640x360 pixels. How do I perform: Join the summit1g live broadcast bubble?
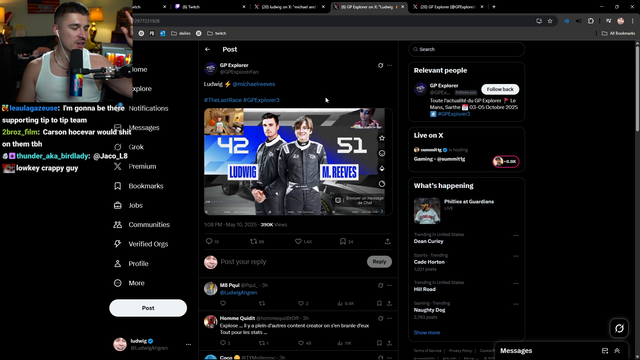tap(506, 161)
